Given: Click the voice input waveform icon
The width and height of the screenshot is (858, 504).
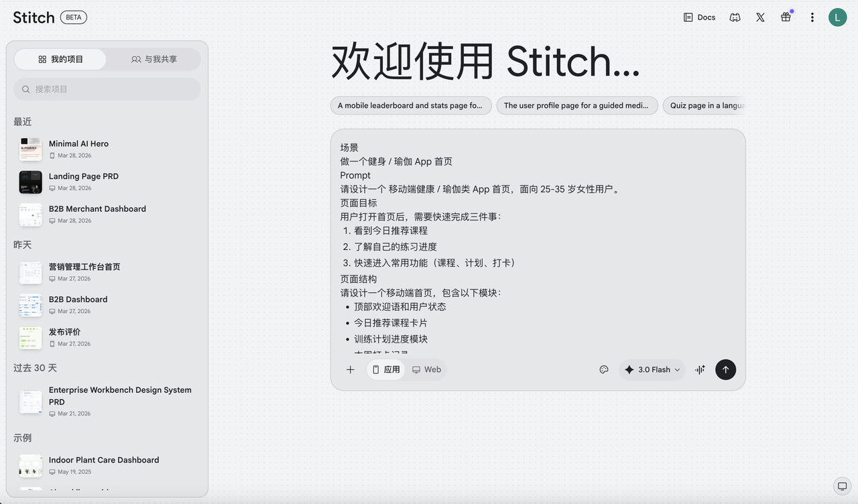Looking at the screenshot, I should 700,369.
